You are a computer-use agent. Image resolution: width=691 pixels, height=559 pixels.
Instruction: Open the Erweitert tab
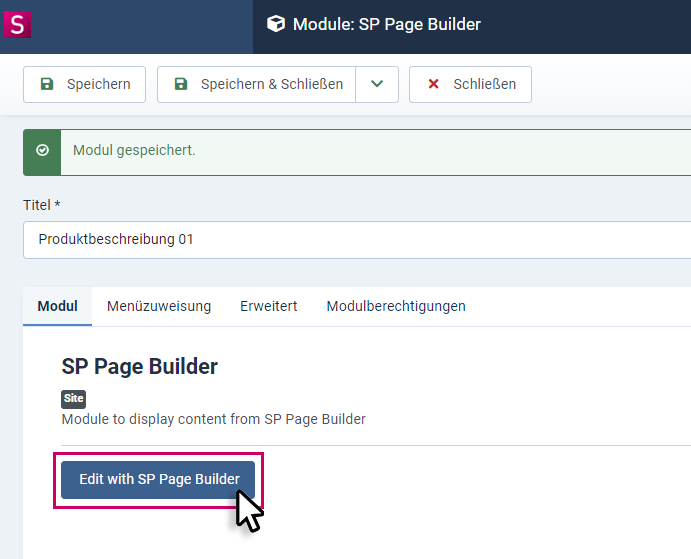pos(268,306)
